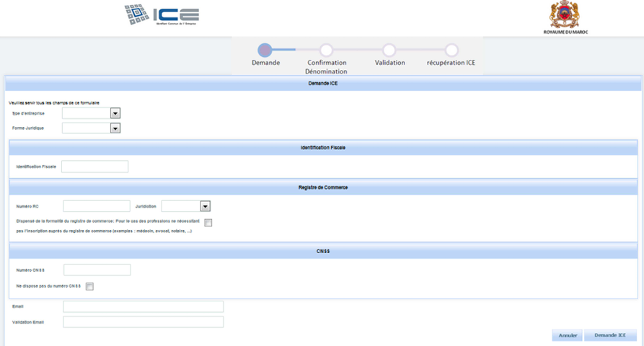This screenshot has width=644, height=346.
Task: Click the Confirmation Dénomination step circle
Action: 326,50
